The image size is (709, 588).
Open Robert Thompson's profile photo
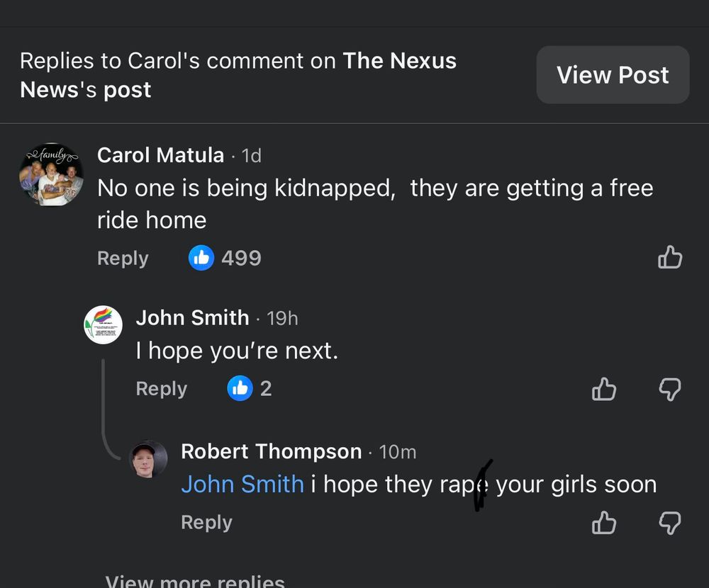[149, 459]
